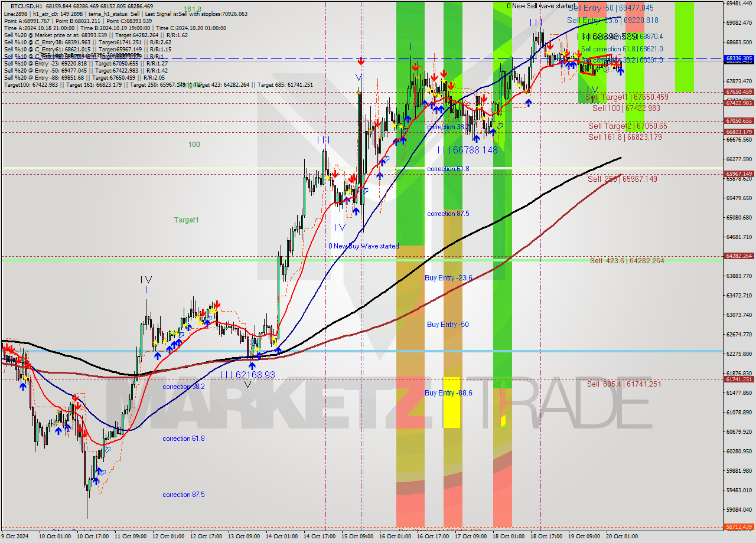This screenshot has height=543, width=756.
Task: Click '0 New Buy Wave started' annotation
Action: coord(364,246)
